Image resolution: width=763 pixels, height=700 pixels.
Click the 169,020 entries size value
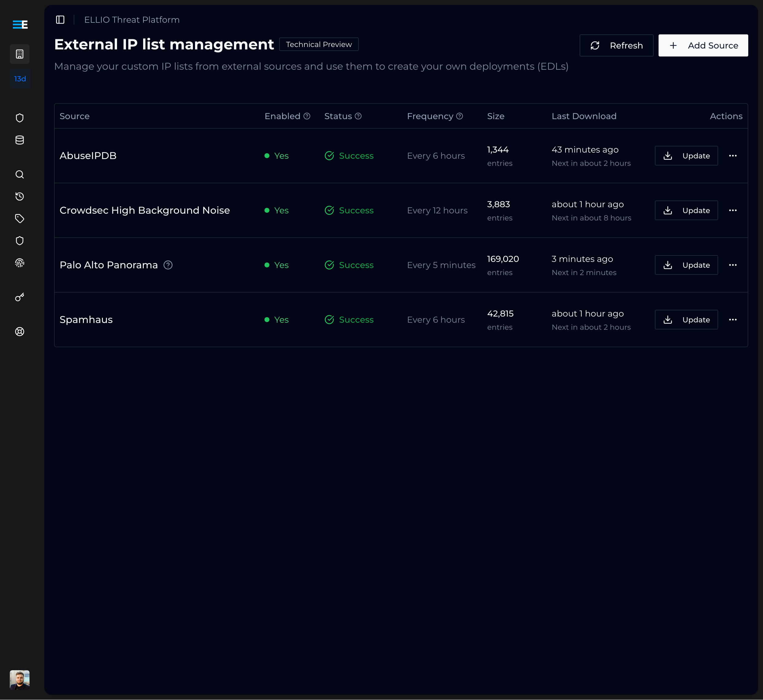503,265
